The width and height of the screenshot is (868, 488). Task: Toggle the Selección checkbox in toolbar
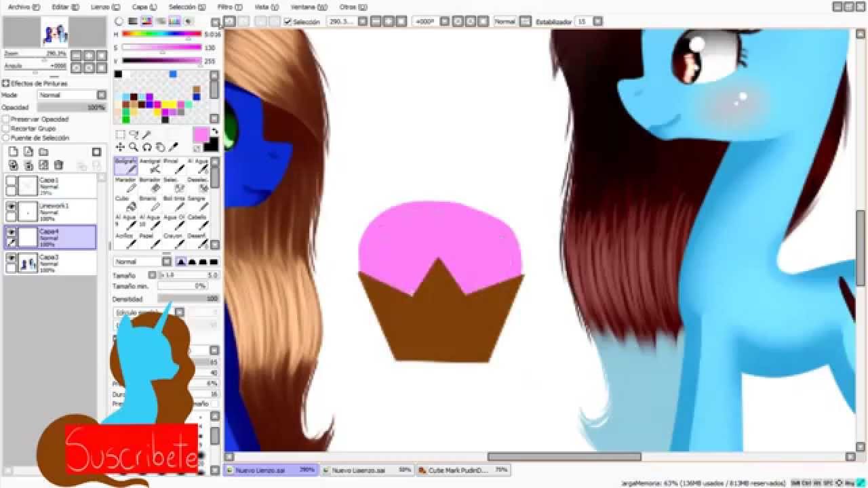click(x=288, y=22)
